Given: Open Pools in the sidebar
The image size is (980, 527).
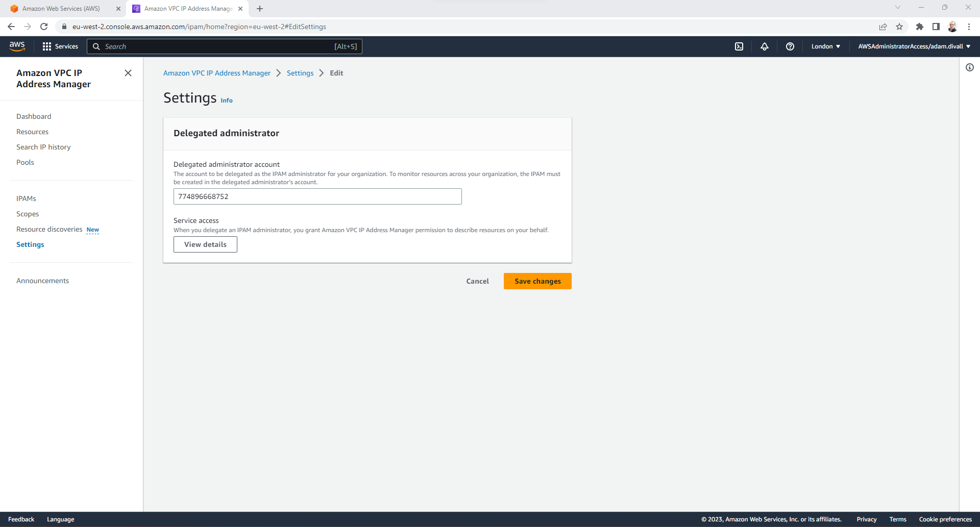Looking at the screenshot, I should [25, 162].
